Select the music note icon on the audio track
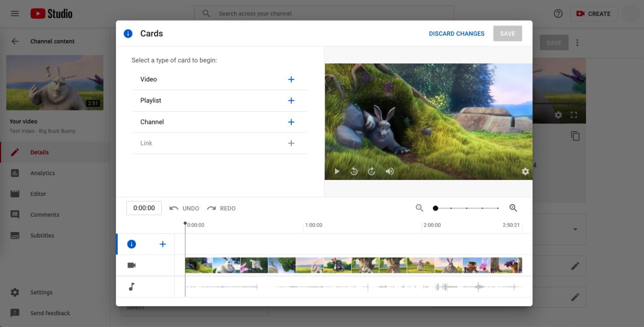 [132, 286]
